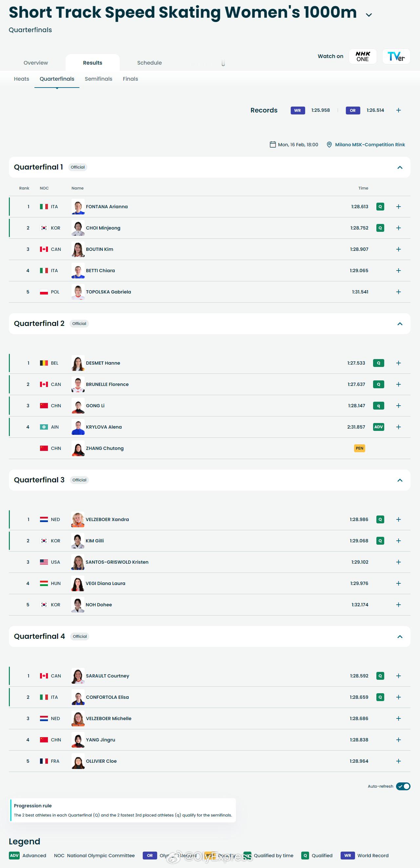The height and width of the screenshot is (868, 420).
Task: Open the Milano MSK-Competition Rink link
Action: pos(370,145)
